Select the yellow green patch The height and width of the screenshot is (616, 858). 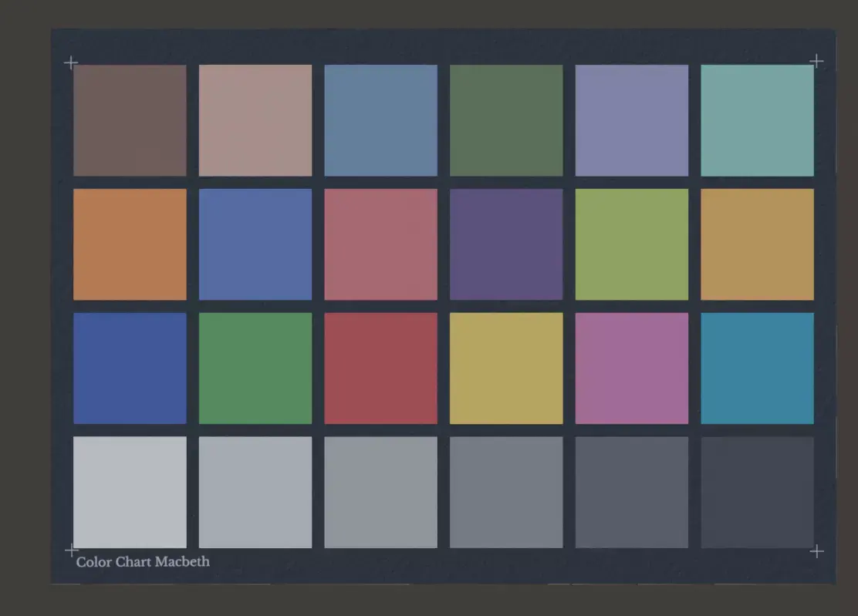tap(631, 243)
